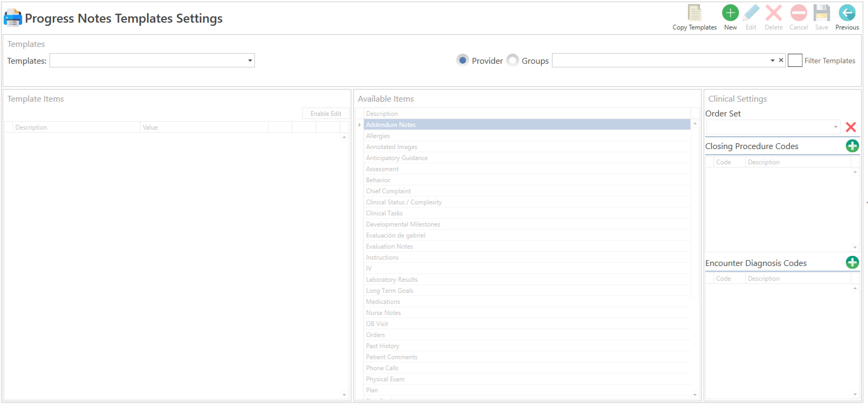Clear the Order Set with red X
The width and height of the screenshot is (868, 405).
(x=850, y=127)
